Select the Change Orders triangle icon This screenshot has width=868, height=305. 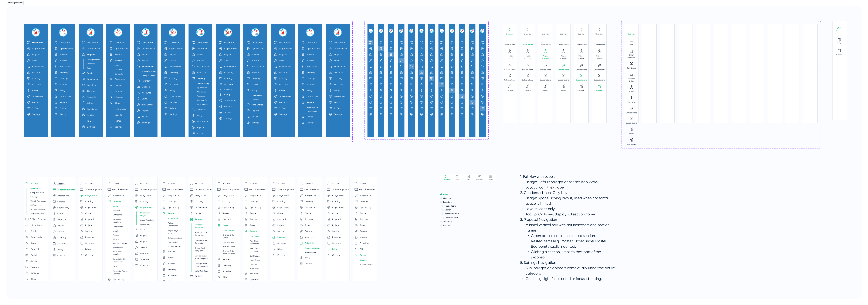pos(631,75)
